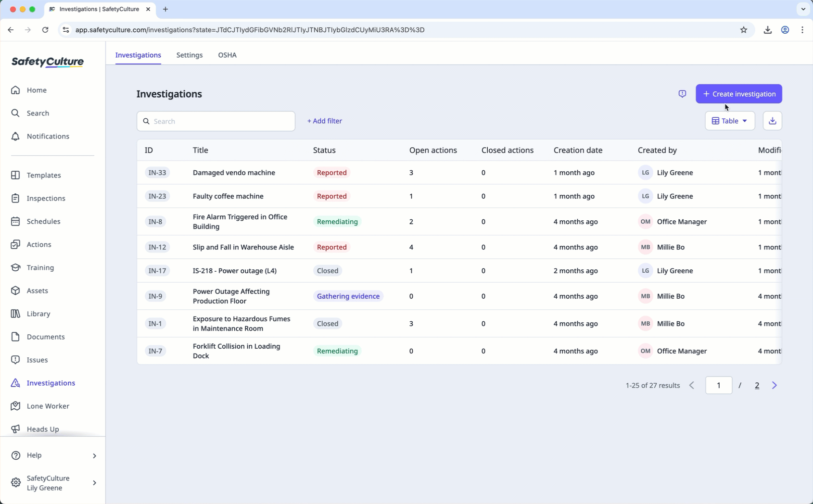Click Closed status badge for IN-17
Screen dimensions: 813x504
pos(328,271)
